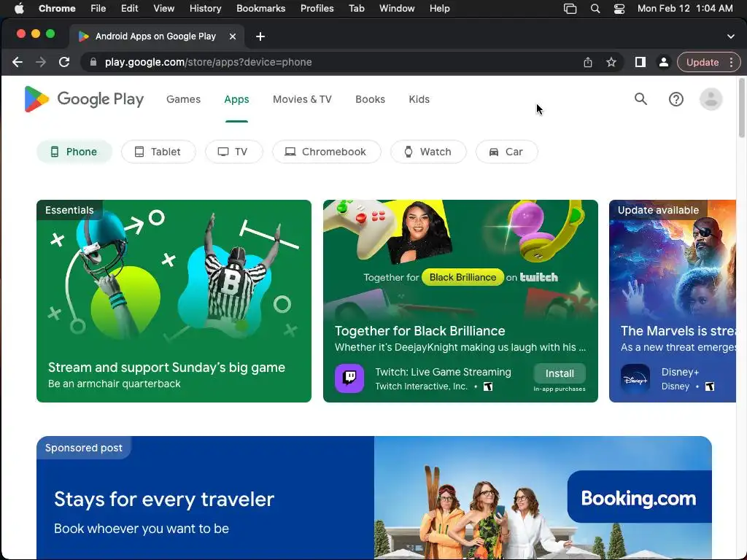The image size is (747, 560).
Task: Click the Essentials football banner image
Action: pos(174,301)
